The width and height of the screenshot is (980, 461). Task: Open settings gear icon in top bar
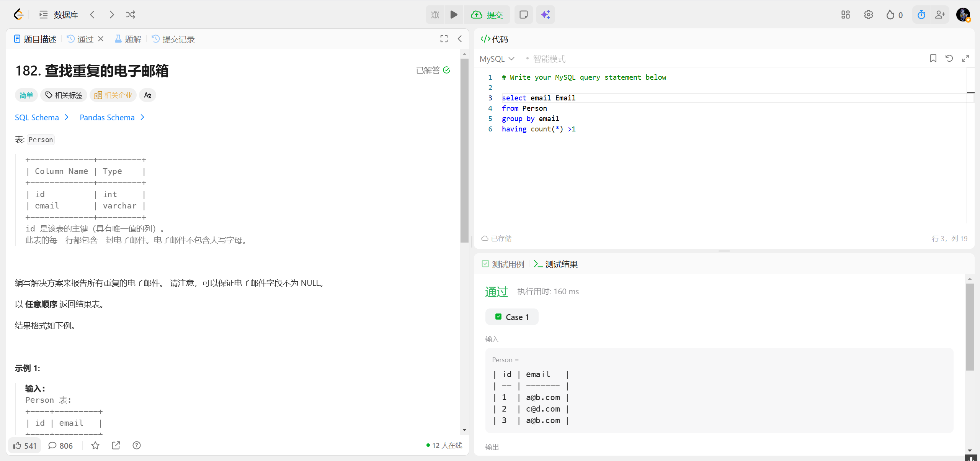(x=868, y=15)
